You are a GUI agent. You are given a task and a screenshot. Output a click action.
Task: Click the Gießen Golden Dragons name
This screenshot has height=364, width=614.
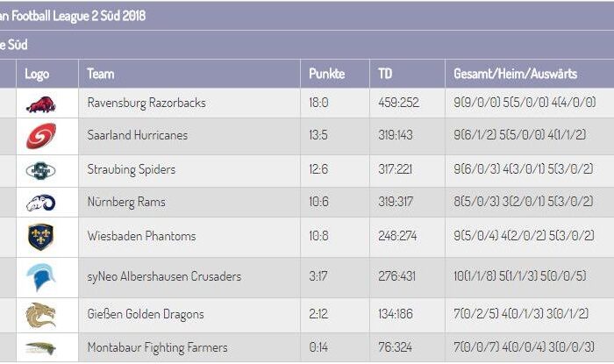click(146, 315)
